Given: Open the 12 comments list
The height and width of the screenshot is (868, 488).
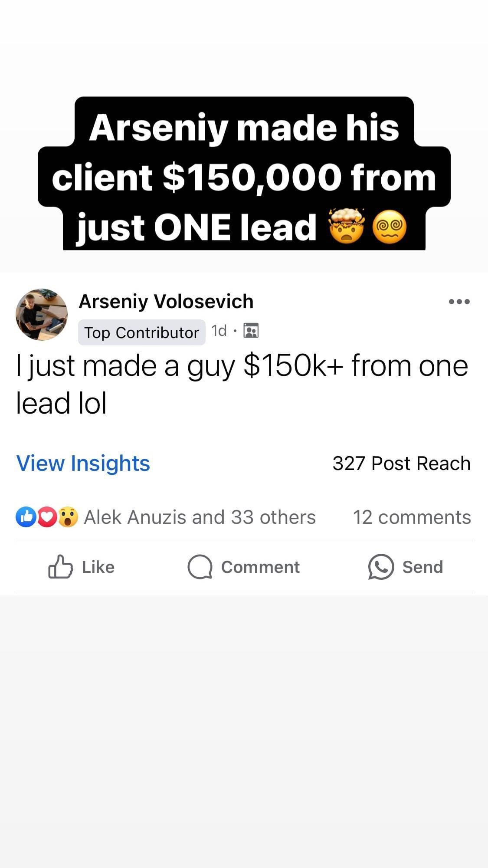Looking at the screenshot, I should pos(412,517).
